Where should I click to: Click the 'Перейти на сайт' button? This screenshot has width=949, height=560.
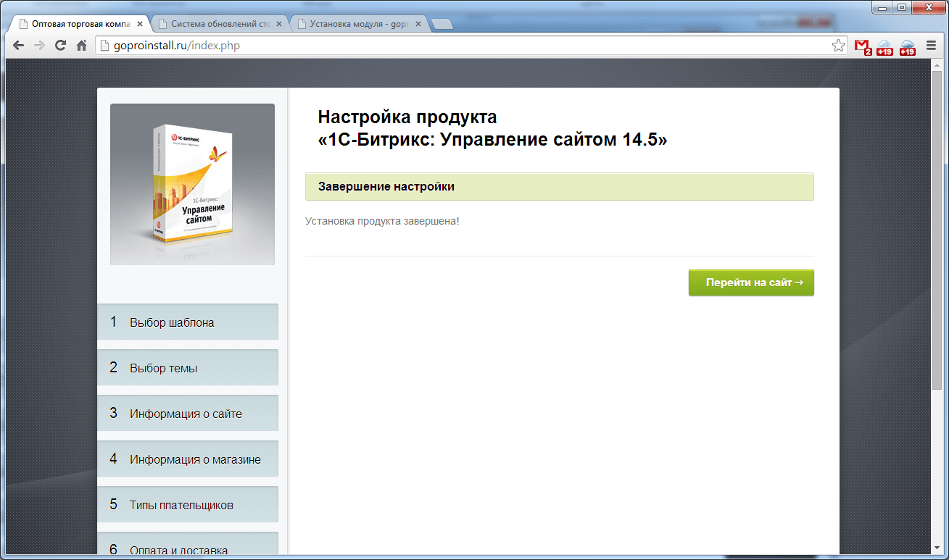tap(751, 283)
